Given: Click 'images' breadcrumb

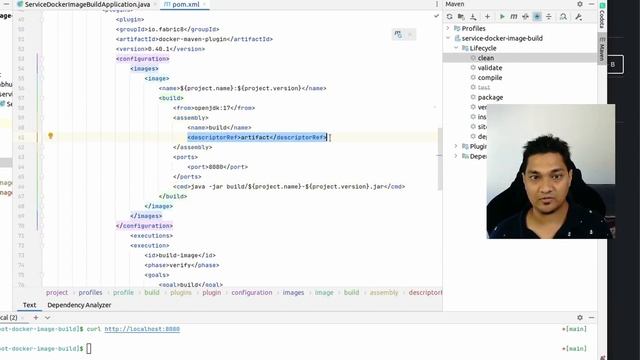Looking at the screenshot, I should (293, 292).
